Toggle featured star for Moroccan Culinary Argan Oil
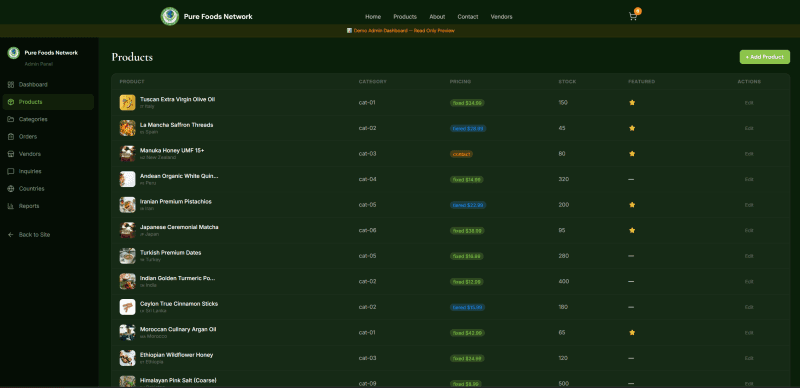This screenshot has width=800, height=388. coord(632,332)
